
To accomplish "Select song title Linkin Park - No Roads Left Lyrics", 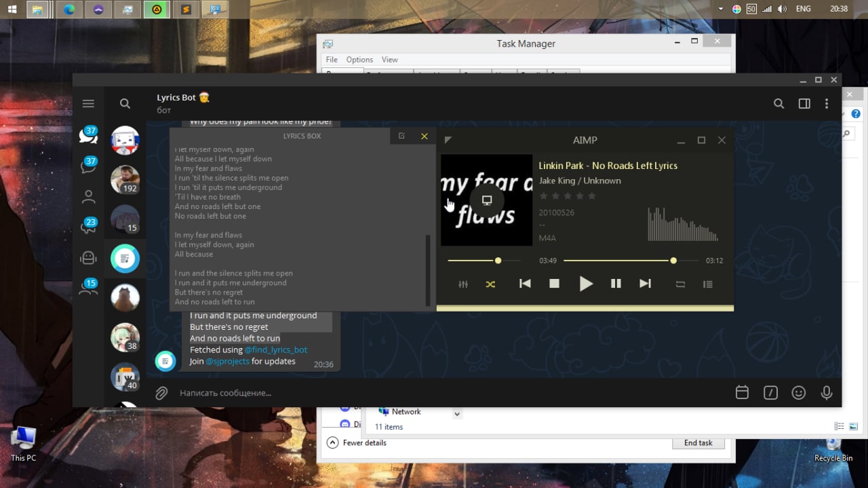I will coord(608,166).
